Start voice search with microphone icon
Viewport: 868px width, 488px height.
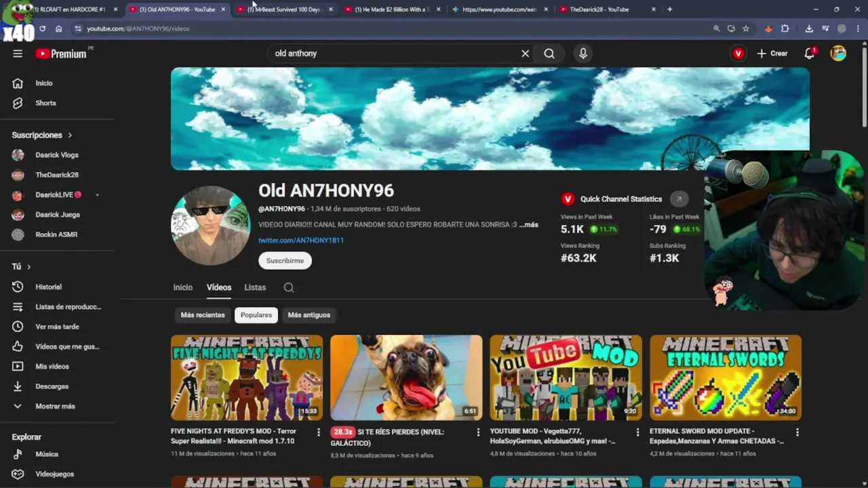click(x=583, y=54)
